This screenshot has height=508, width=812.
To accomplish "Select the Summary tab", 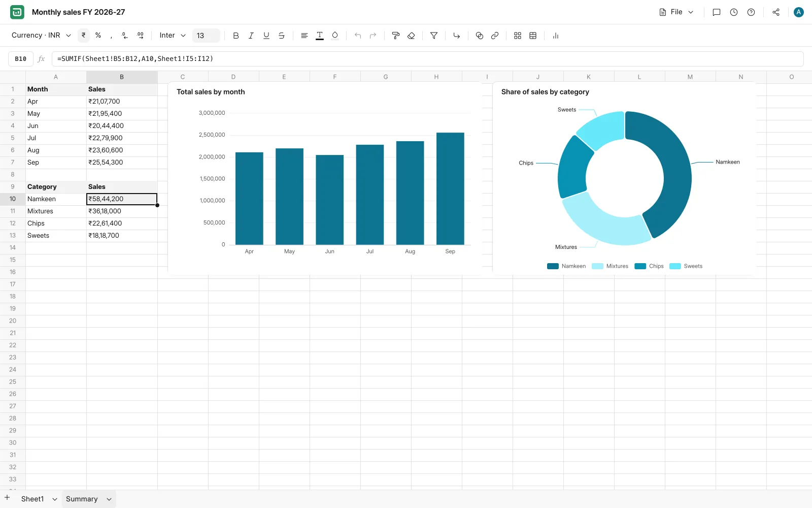I will click(82, 499).
